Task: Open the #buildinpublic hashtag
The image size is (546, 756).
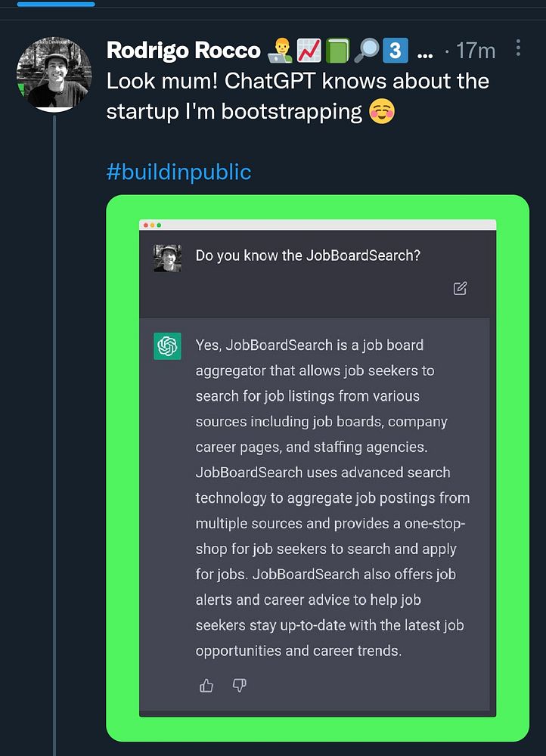Action: pyautogui.click(x=178, y=172)
